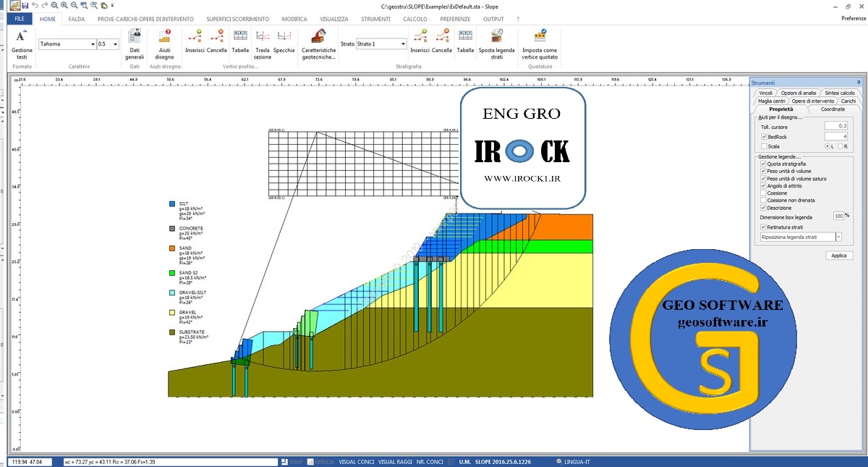Open the Tahoma font dropdown
868x467 pixels.
point(92,44)
